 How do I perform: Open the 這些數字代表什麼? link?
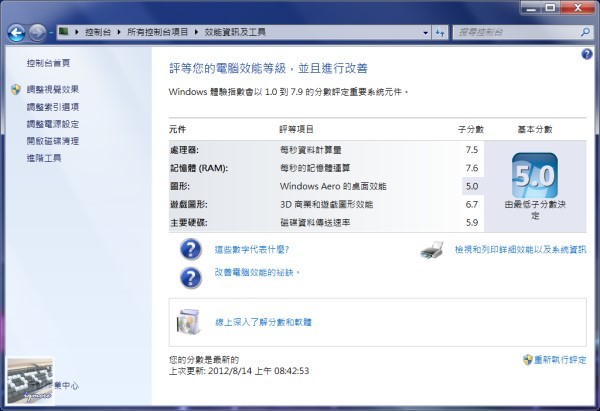tap(252, 250)
